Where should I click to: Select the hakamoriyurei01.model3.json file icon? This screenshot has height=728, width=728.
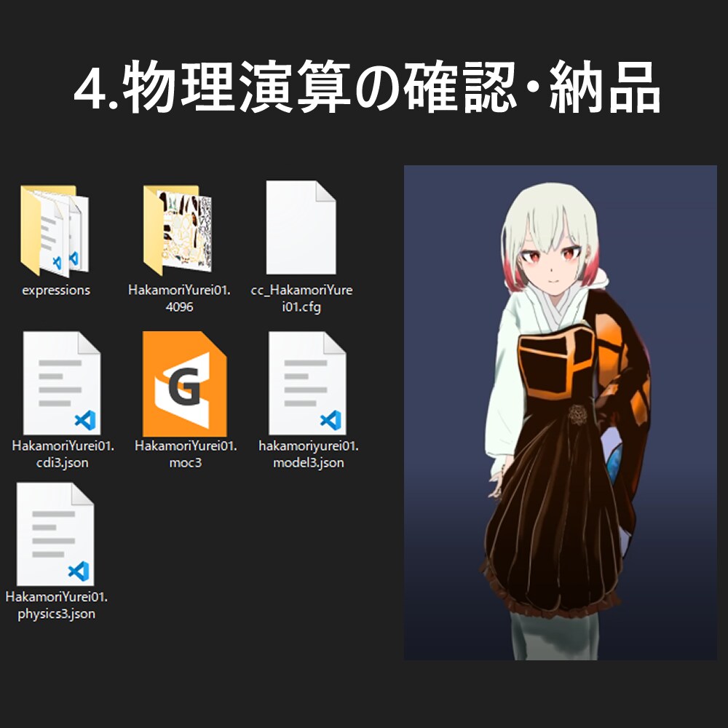pyautogui.click(x=307, y=383)
